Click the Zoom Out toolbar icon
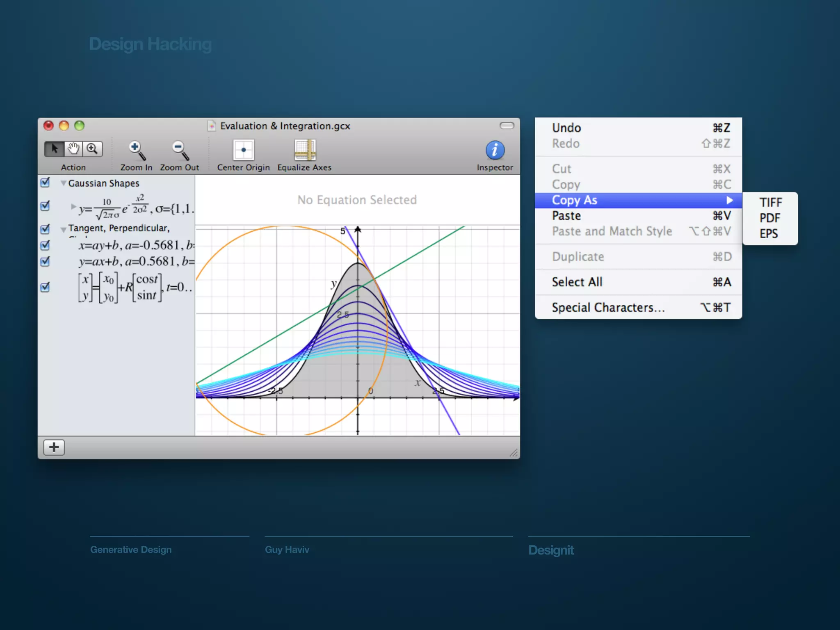The width and height of the screenshot is (840, 630). tap(180, 151)
